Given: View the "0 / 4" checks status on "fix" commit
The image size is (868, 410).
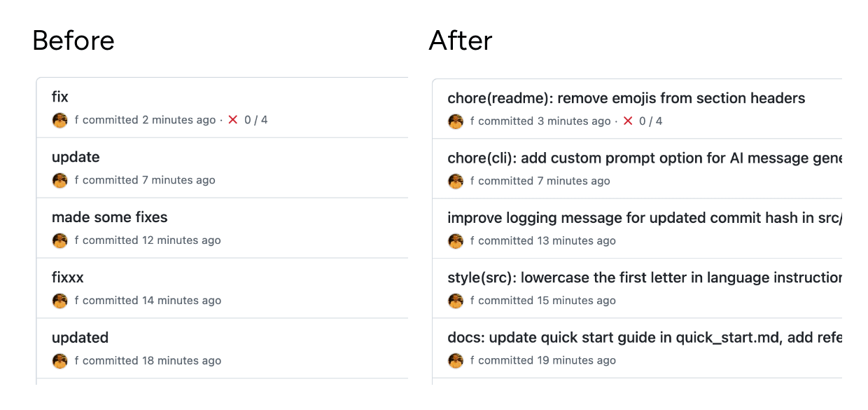Looking at the screenshot, I should point(257,119).
